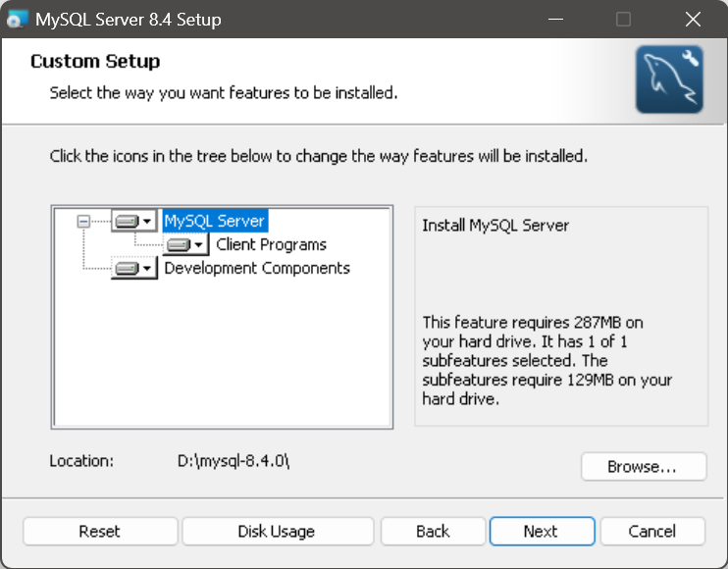Collapse the MySQL Server tree node
The height and width of the screenshot is (569, 728).
click(83, 222)
